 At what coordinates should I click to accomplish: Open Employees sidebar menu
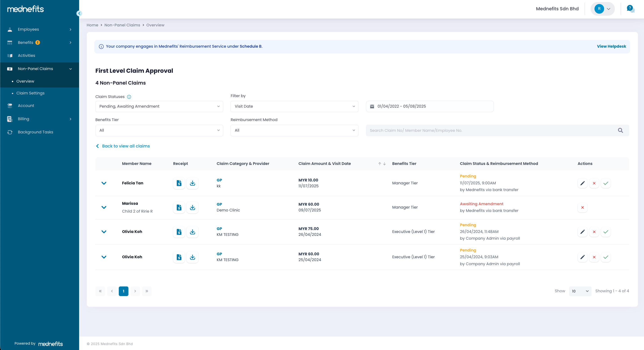[x=39, y=29]
